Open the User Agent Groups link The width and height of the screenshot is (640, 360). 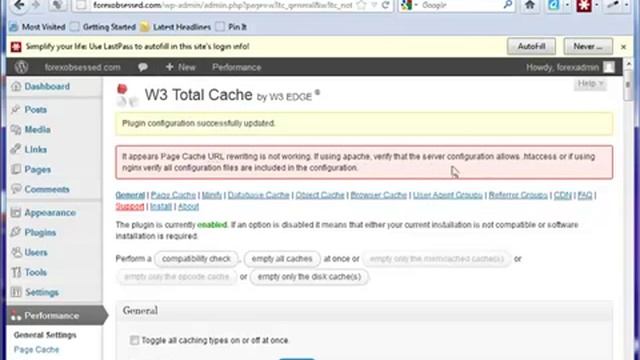tap(447, 195)
